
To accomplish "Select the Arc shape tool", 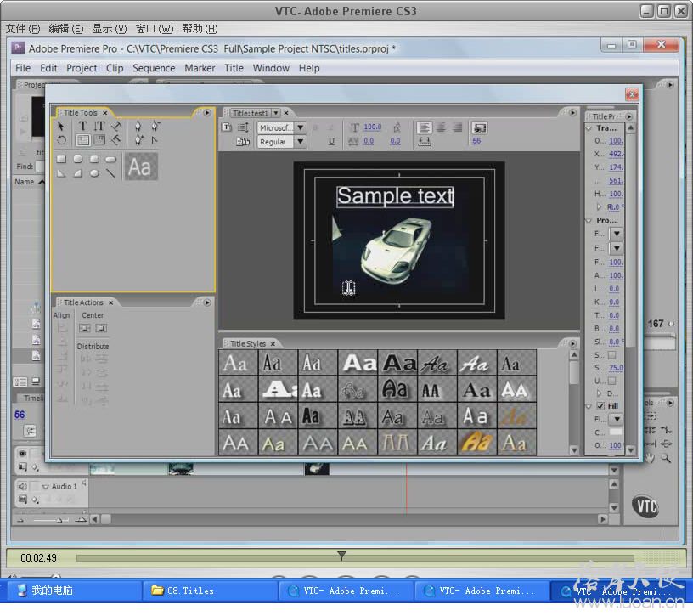I will point(78,174).
